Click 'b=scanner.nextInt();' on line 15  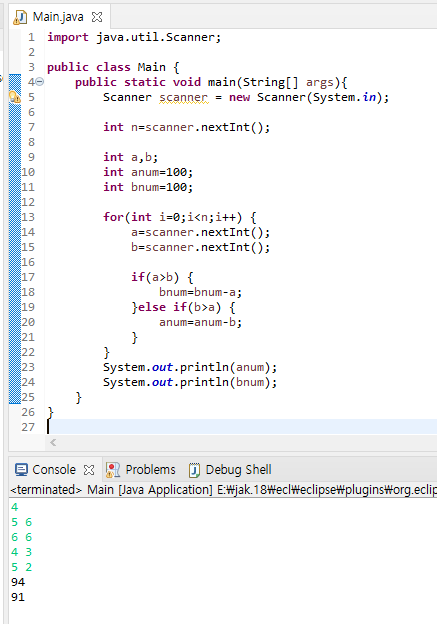coord(201,247)
